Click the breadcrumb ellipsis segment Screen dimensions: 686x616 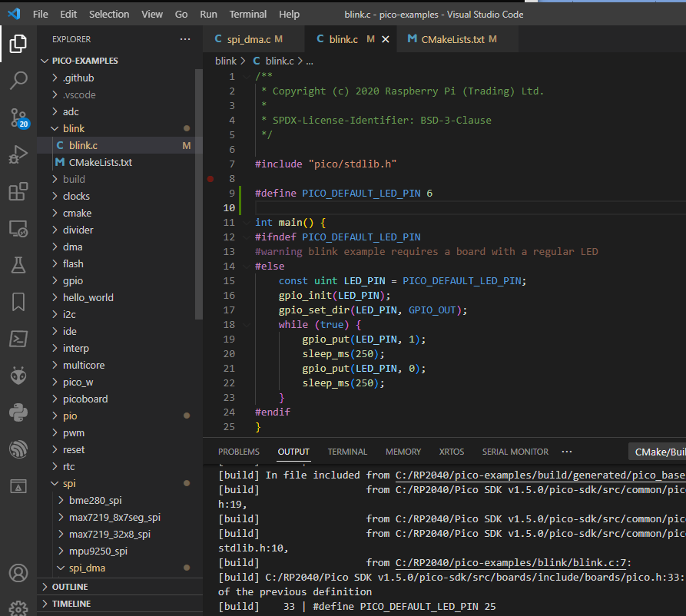[310, 61]
